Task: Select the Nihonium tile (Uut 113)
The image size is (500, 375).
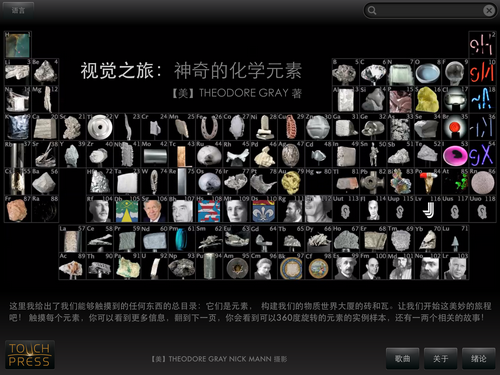Action: click(346, 209)
